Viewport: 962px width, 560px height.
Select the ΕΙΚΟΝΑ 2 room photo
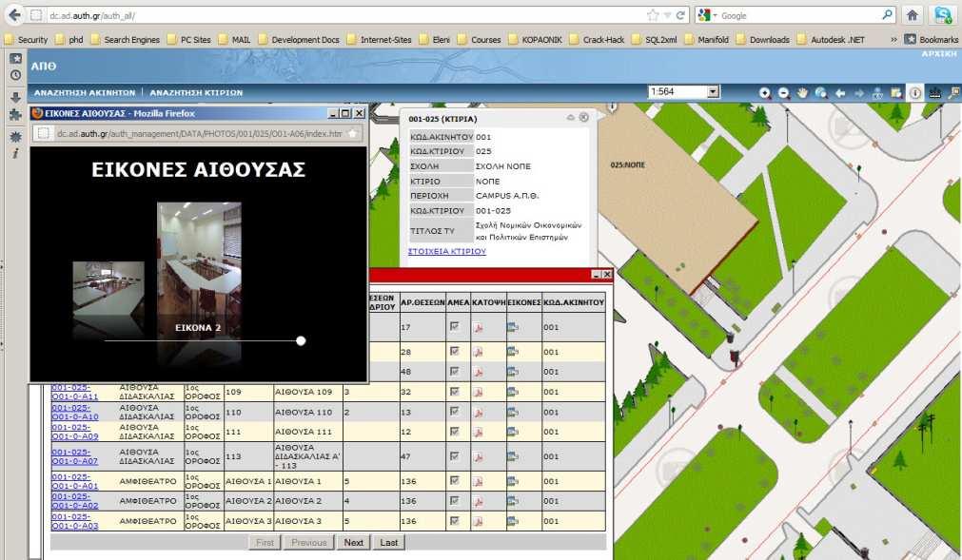tap(199, 269)
